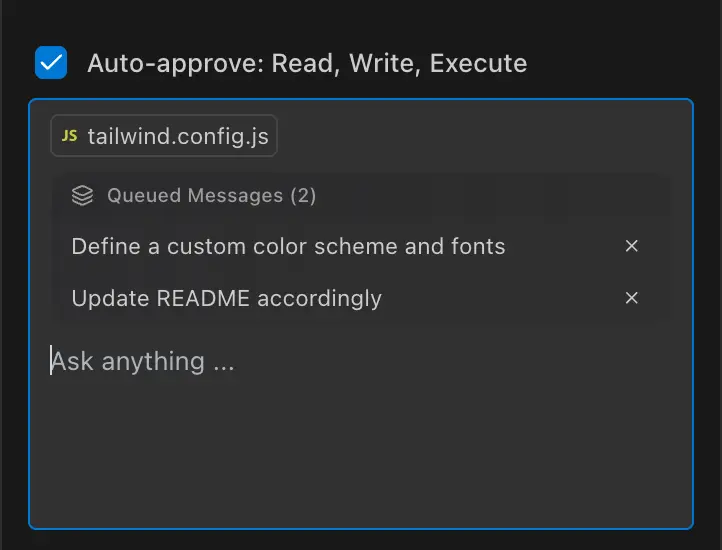
Task: Click the word "README" in the second queued message
Action: (199, 298)
